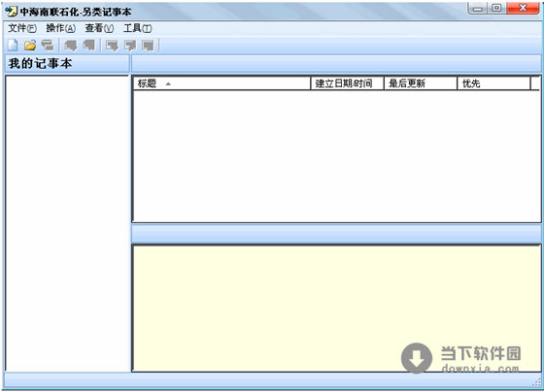544x392 pixels.
Task: Click the first grey note icon in the middle toolbar pair
Action: [71, 46]
